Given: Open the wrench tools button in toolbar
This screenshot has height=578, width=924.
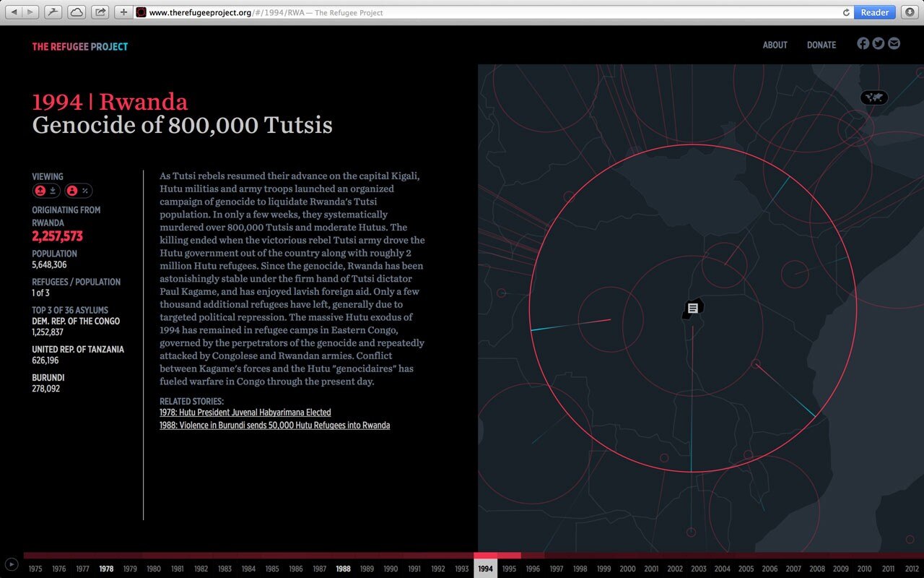Looking at the screenshot, I should coord(53,12).
